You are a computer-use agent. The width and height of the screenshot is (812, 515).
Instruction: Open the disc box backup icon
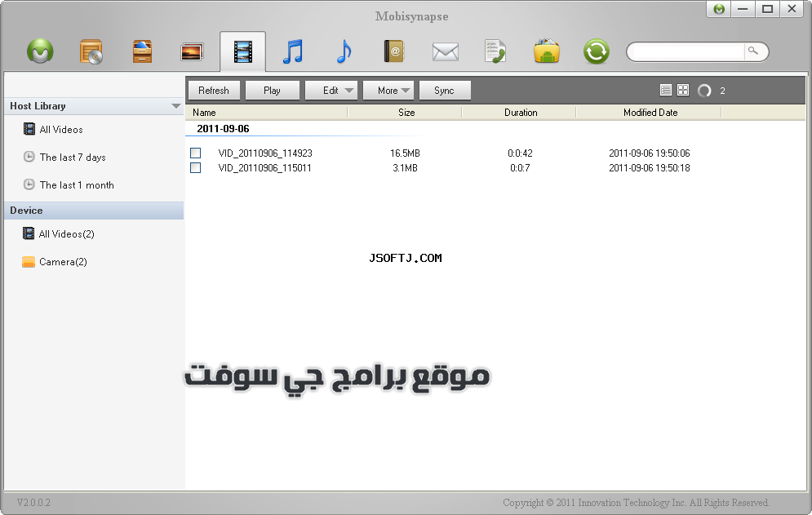tap(91, 51)
